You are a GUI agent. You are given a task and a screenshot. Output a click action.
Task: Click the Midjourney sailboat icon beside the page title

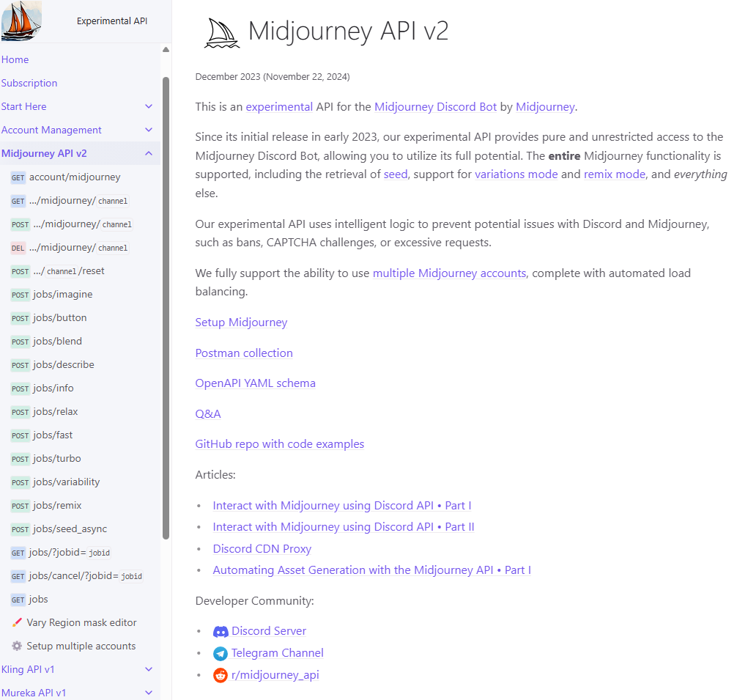pyautogui.click(x=222, y=33)
